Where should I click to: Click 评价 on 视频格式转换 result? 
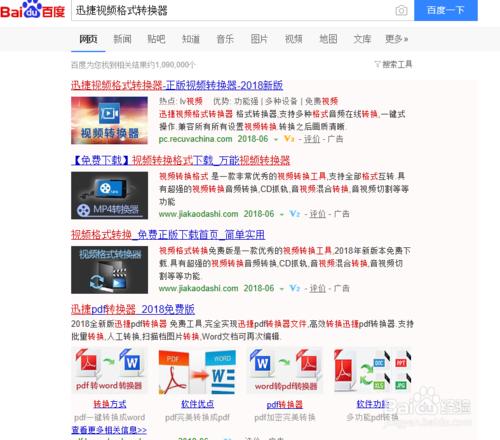point(318,288)
